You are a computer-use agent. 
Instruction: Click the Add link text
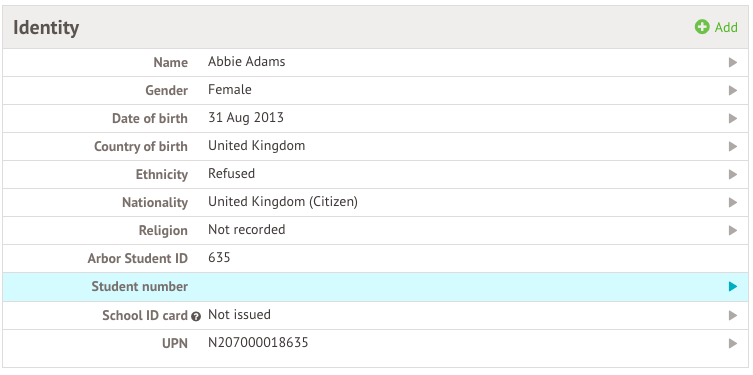click(x=726, y=27)
